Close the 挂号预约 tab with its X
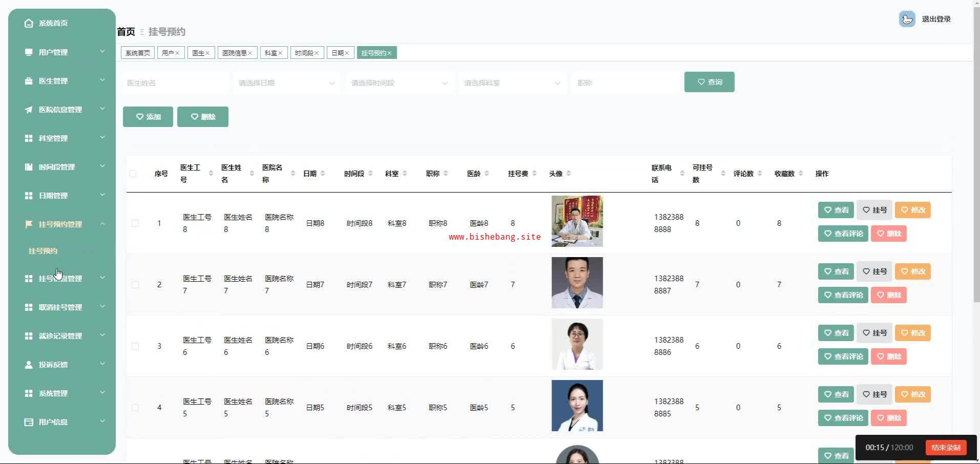This screenshot has width=980, height=464. (x=389, y=53)
